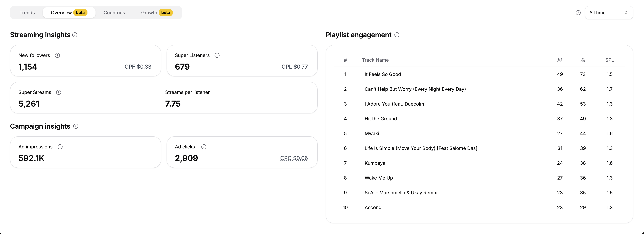Click the clock icon near the time filter
644x234 pixels.
click(x=578, y=12)
